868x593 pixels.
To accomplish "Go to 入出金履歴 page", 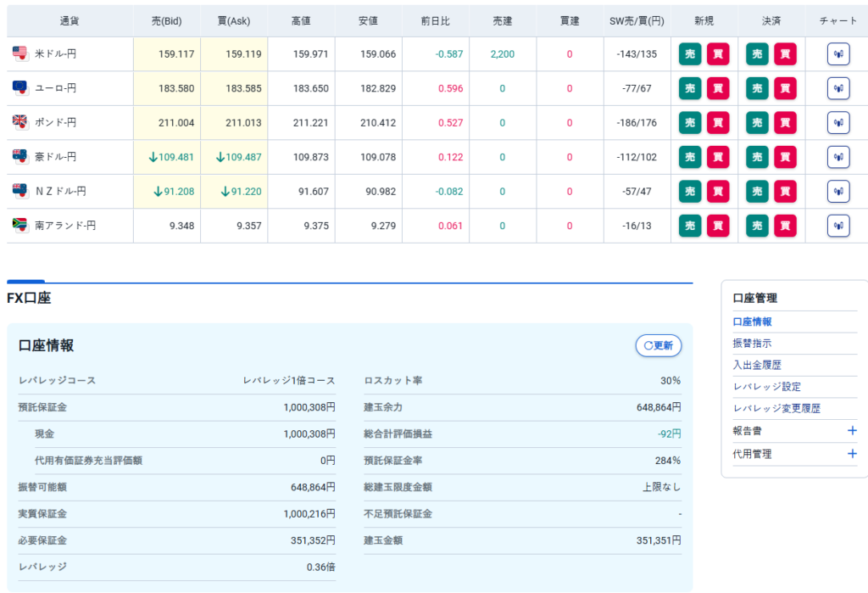I will (x=757, y=365).
